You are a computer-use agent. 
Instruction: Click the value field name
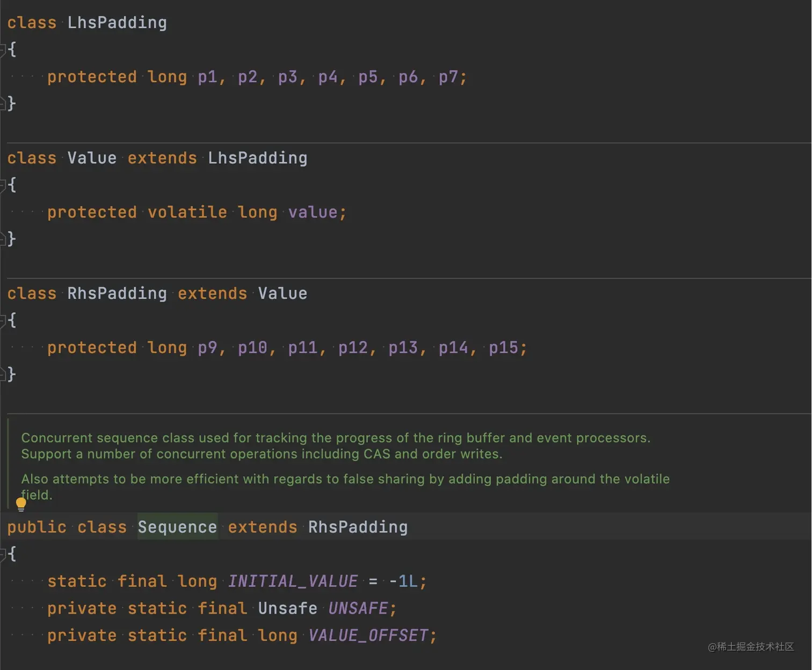(313, 212)
